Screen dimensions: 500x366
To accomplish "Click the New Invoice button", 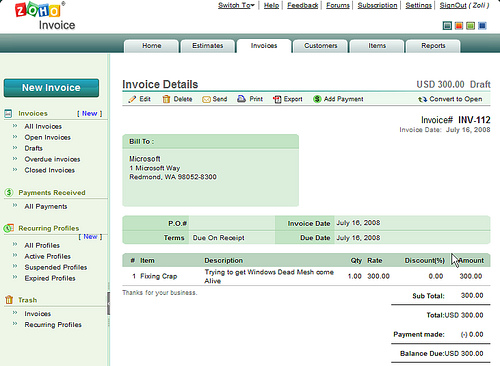I will [x=51, y=88].
